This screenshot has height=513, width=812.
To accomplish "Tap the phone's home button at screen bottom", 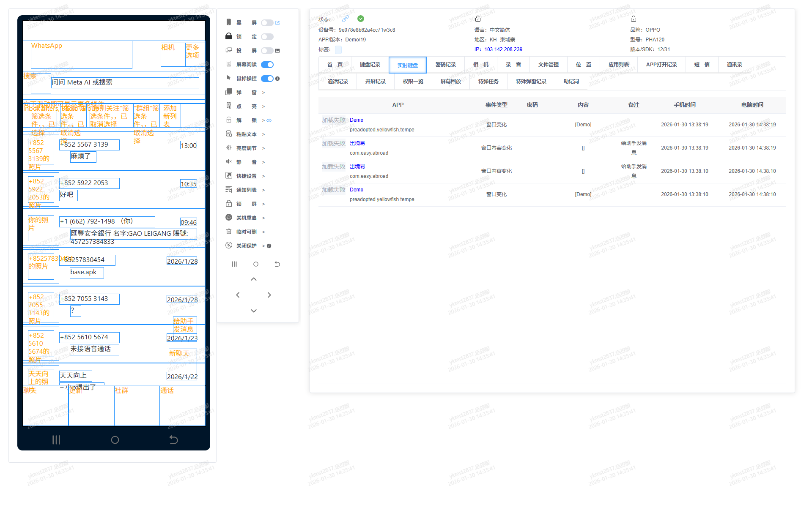I will click(x=115, y=440).
